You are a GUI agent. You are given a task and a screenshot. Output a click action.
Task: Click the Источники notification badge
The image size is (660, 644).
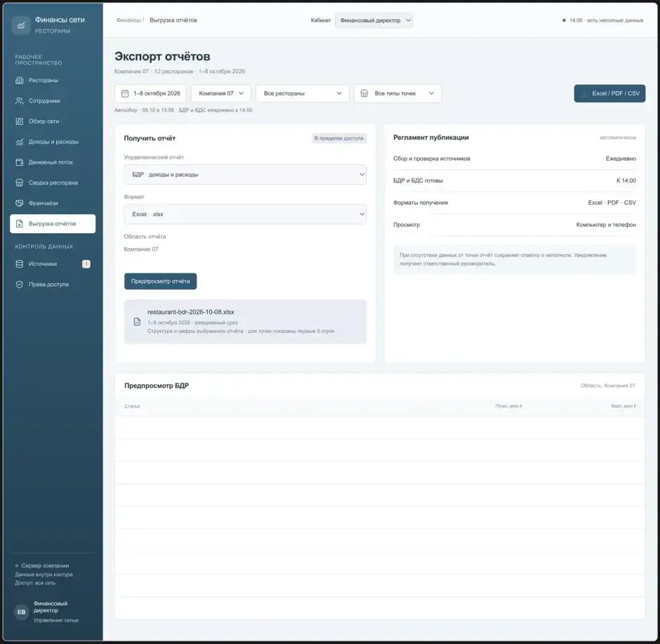[86, 264]
